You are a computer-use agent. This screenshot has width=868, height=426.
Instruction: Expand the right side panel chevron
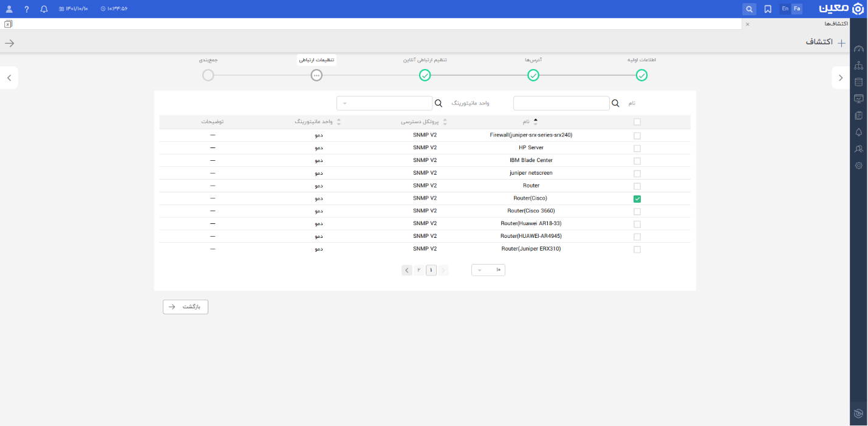841,78
